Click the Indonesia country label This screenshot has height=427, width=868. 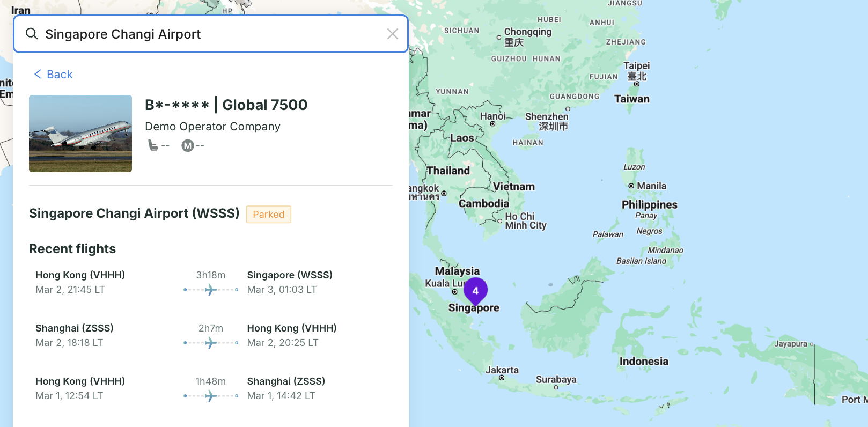644,362
